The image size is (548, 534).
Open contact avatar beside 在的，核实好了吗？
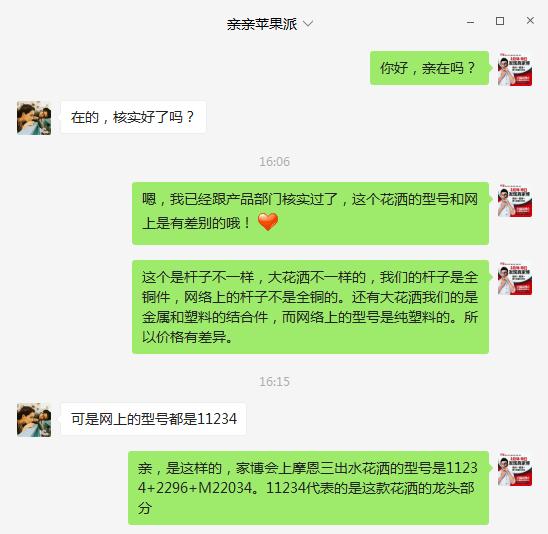pos(34,118)
